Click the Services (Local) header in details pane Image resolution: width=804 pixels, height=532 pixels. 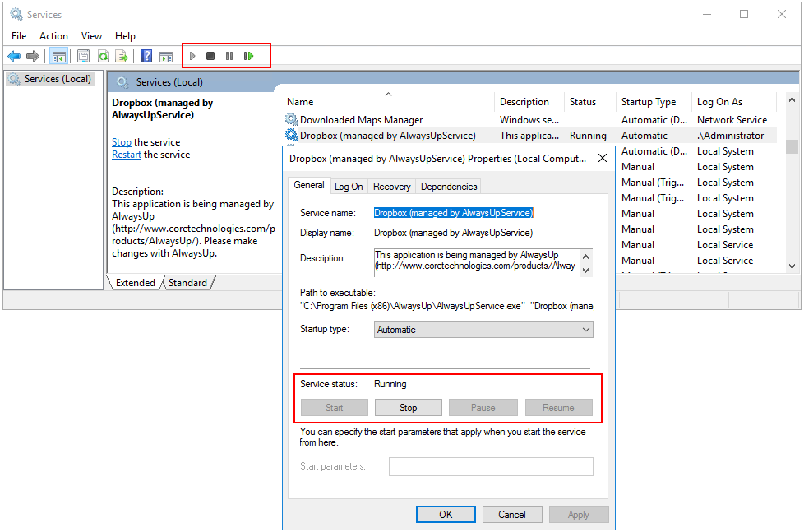[x=169, y=82]
